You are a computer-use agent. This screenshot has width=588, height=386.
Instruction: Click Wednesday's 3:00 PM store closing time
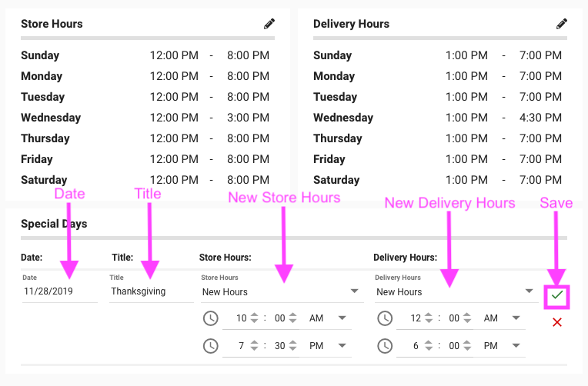248,118
